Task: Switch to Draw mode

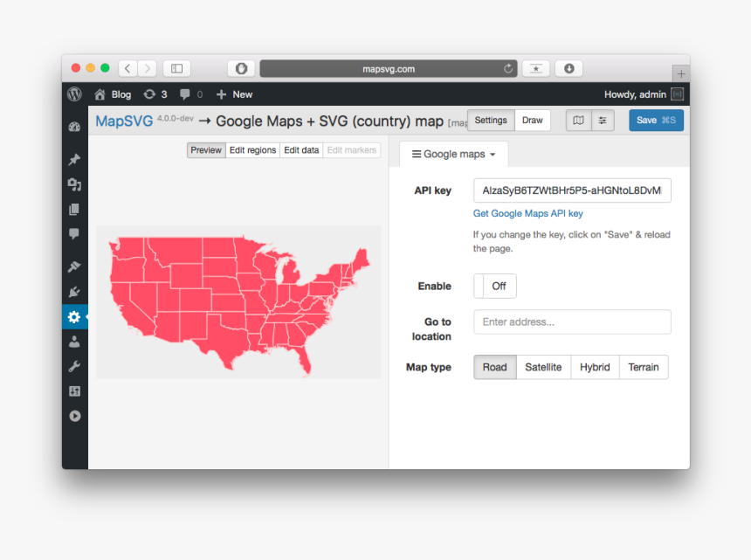Action: 533,121
